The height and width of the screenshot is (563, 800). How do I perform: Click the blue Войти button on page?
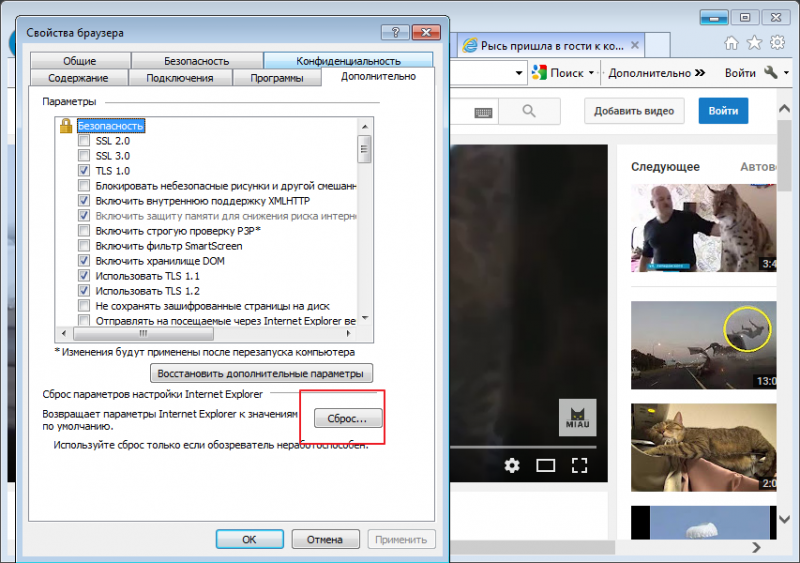(723, 111)
